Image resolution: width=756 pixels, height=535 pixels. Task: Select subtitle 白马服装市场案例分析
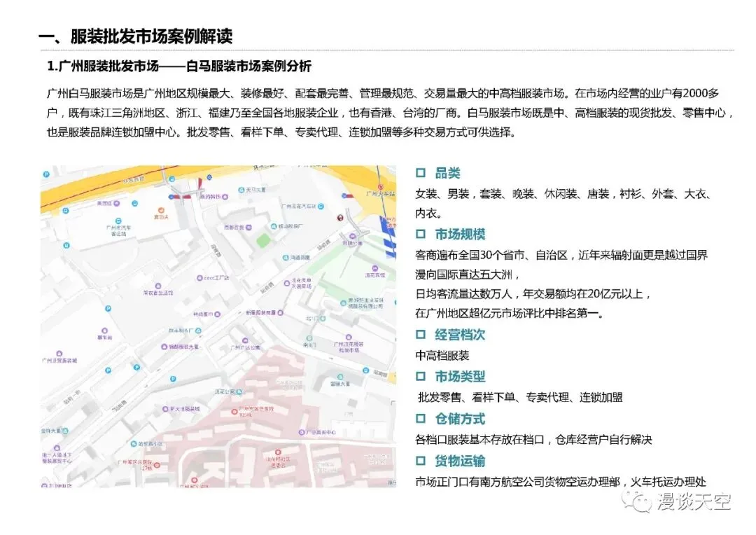pyautogui.click(x=248, y=66)
